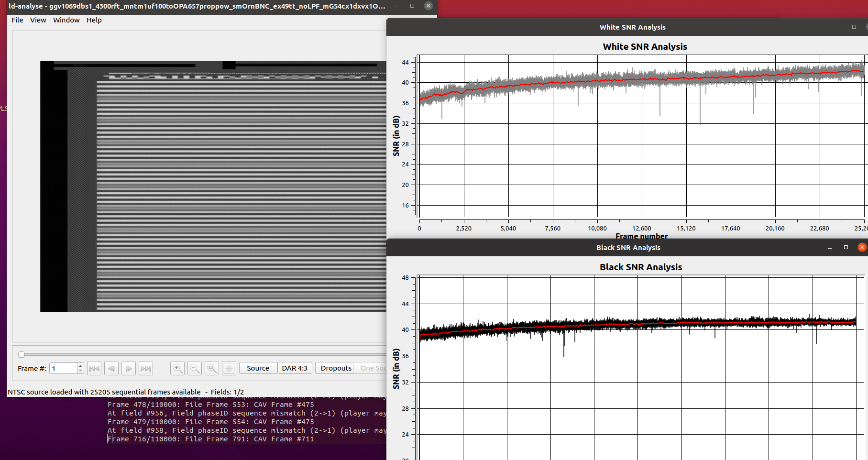Click the frame position slider handle
This screenshot has height=460, width=868.
point(21,354)
